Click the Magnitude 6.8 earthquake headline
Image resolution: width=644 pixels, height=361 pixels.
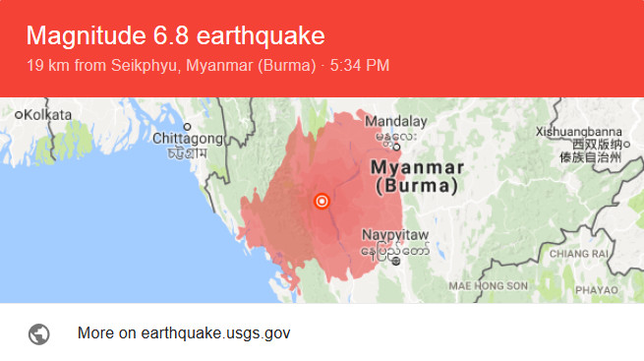[176, 35]
